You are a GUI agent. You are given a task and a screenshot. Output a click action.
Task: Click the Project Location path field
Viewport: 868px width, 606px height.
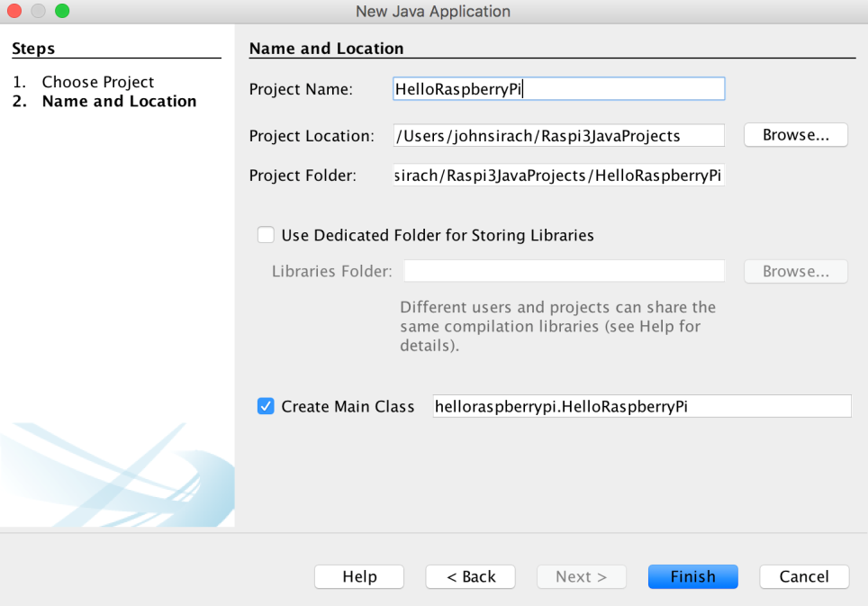pyautogui.click(x=558, y=136)
